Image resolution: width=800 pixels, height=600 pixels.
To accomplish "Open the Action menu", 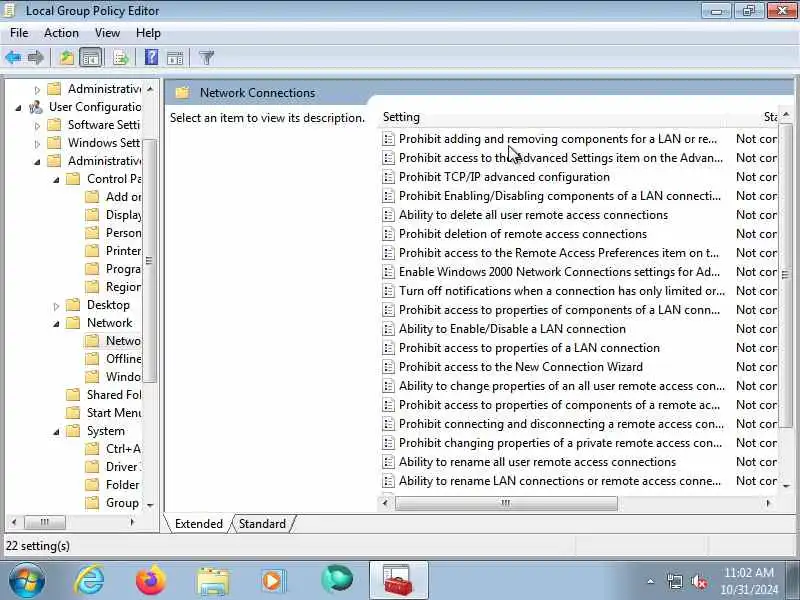I will pos(61,33).
